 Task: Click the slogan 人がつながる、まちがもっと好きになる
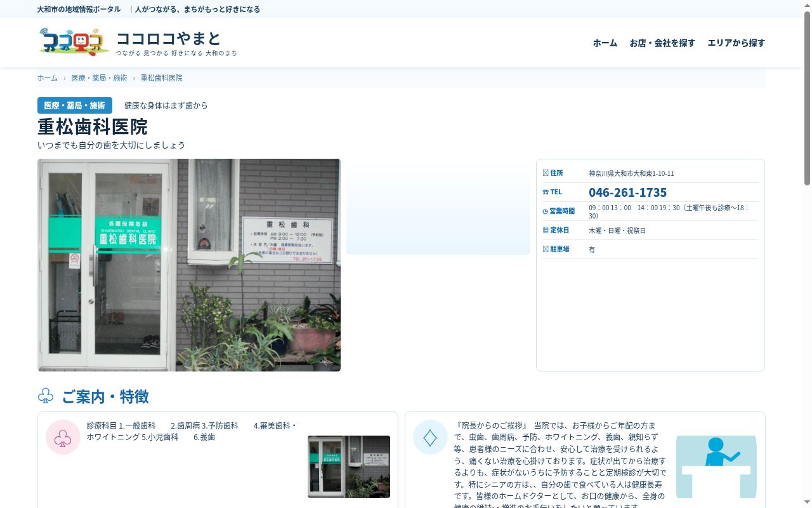(x=197, y=9)
